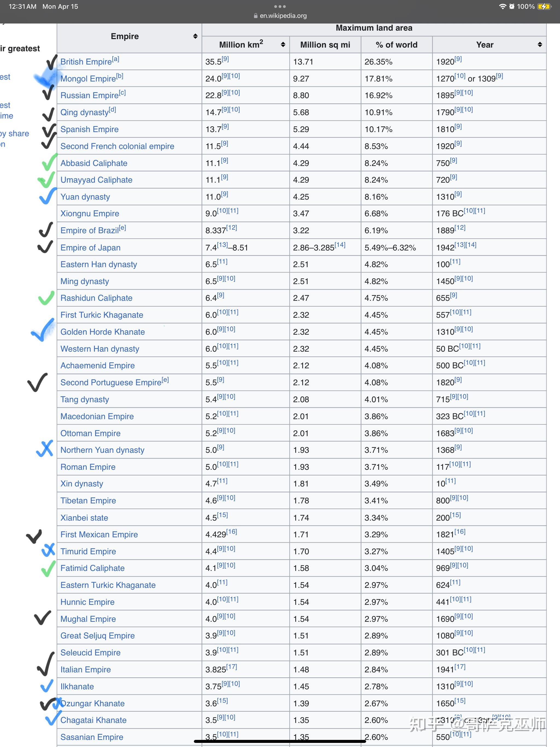
Task: Sort by Million km² column arrows
Action: [x=283, y=45]
